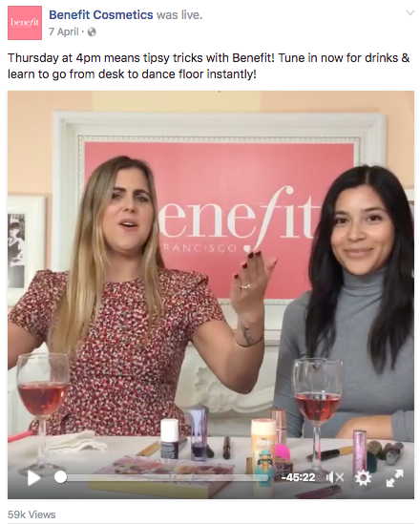Seek to middle of video progress bar
Image resolution: width=420 pixels, height=524 pixels.
coord(164,477)
